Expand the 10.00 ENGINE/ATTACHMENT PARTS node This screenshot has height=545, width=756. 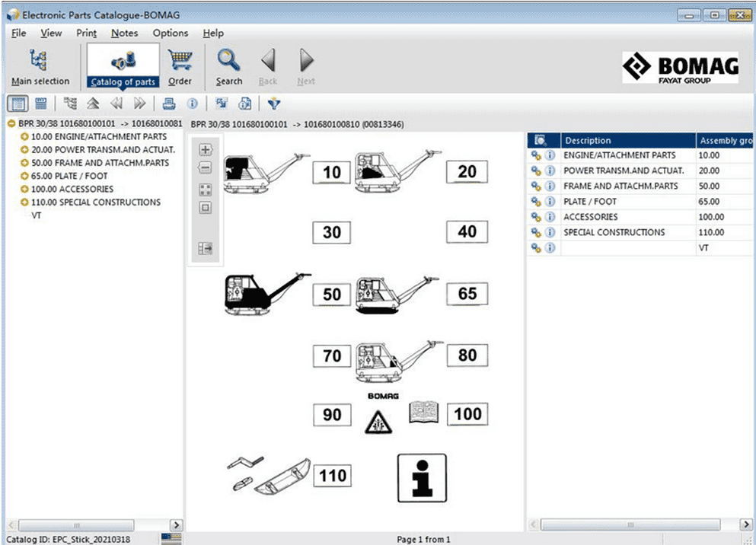tap(25, 137)
